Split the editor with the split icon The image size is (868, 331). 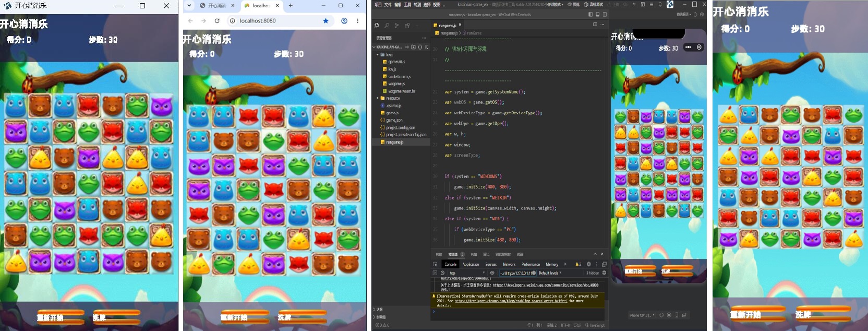pyautogui.click(x=595, y=25)
